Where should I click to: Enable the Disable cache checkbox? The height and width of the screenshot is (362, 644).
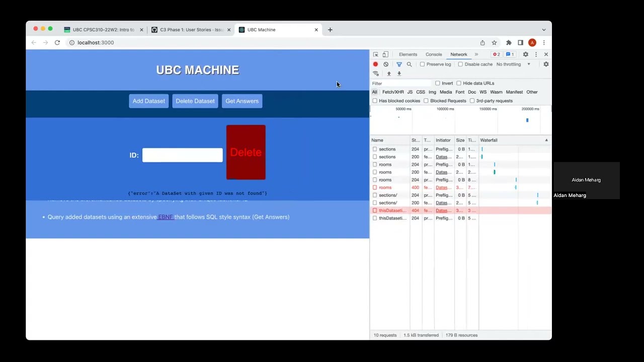460,64
